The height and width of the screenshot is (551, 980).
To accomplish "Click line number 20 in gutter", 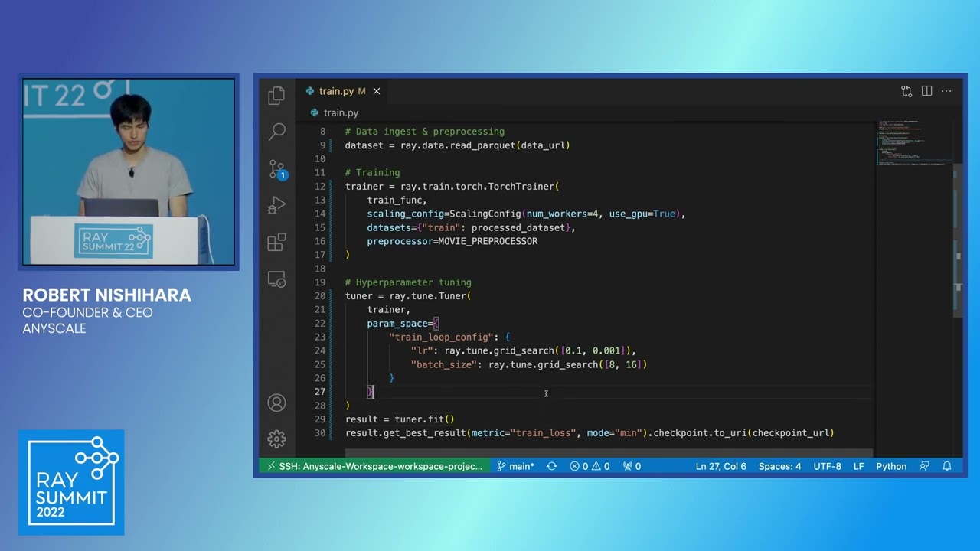I will coord(320,296).
